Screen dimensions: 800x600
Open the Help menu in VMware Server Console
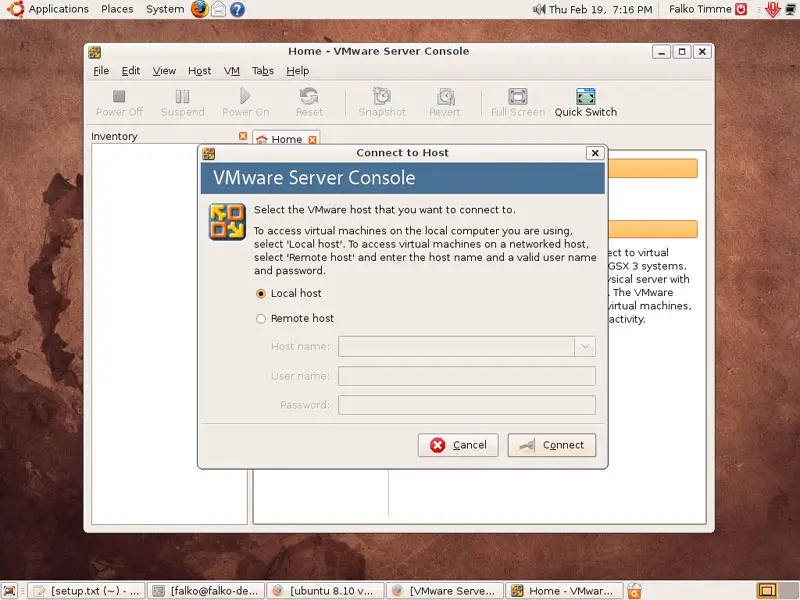297,71
